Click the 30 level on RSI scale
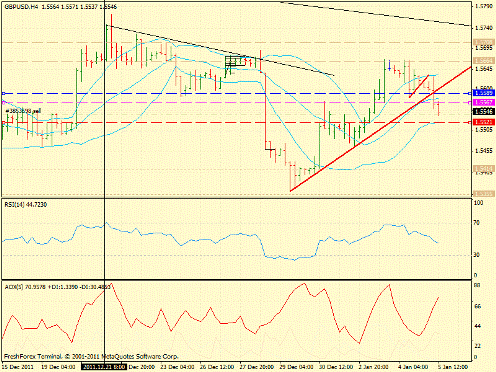The image size is (496, 372). pyautogui.click(x=477, y=255)
